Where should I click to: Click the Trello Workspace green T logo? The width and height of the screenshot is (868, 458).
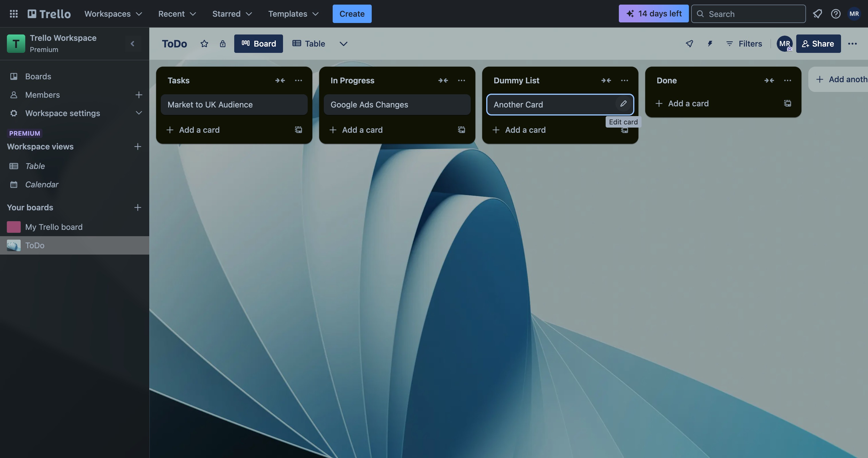16,44
